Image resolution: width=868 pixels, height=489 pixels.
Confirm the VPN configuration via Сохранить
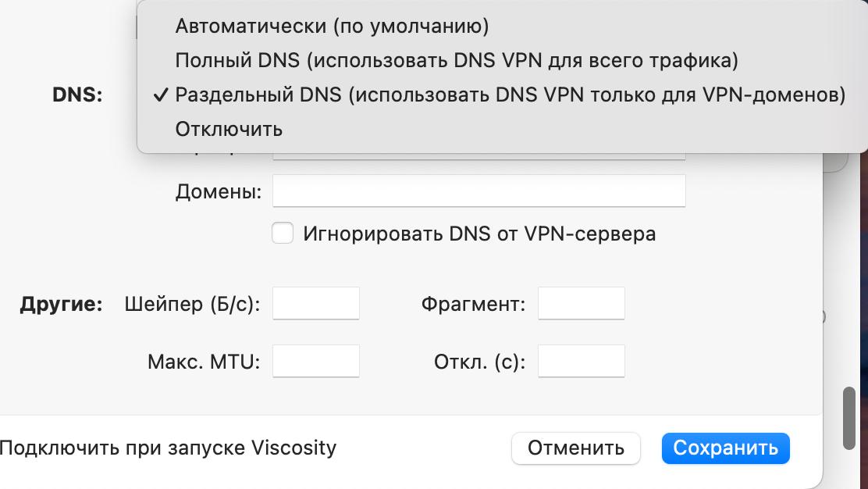click(725, 448)
